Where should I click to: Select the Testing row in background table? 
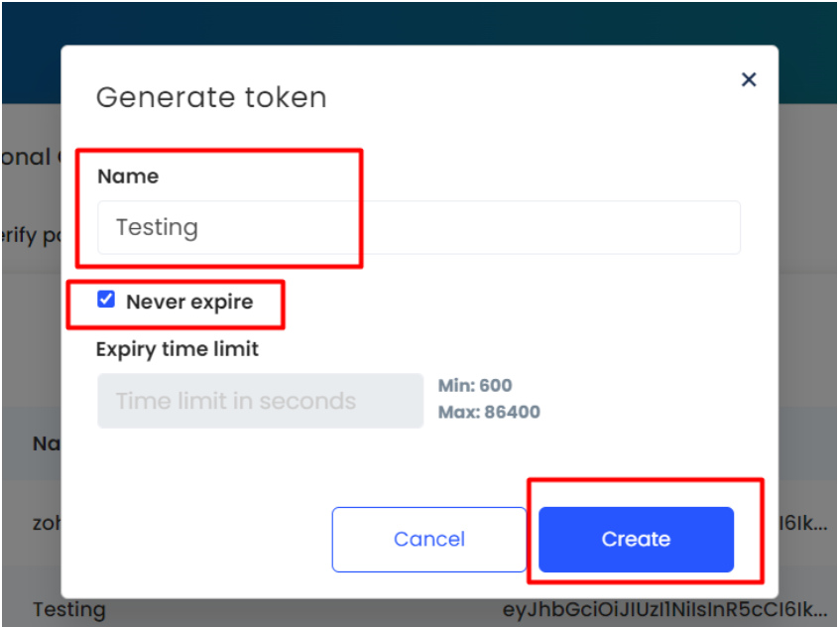tap(69, 609)
